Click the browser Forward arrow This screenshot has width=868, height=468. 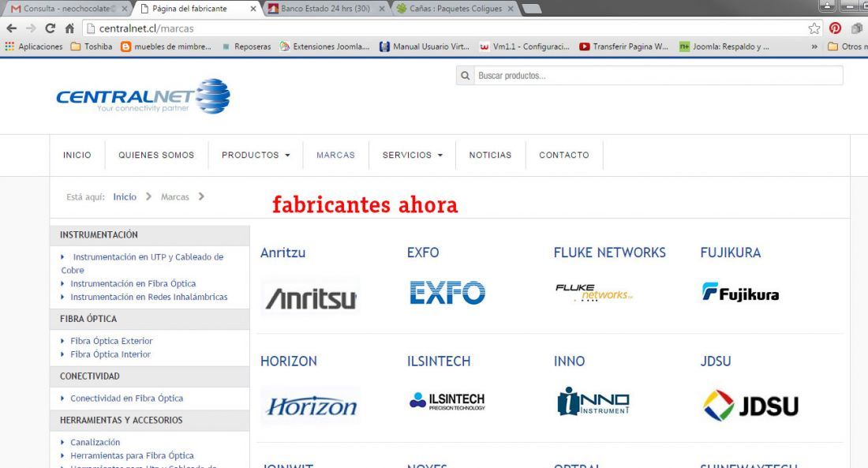[x=31, y=28]
